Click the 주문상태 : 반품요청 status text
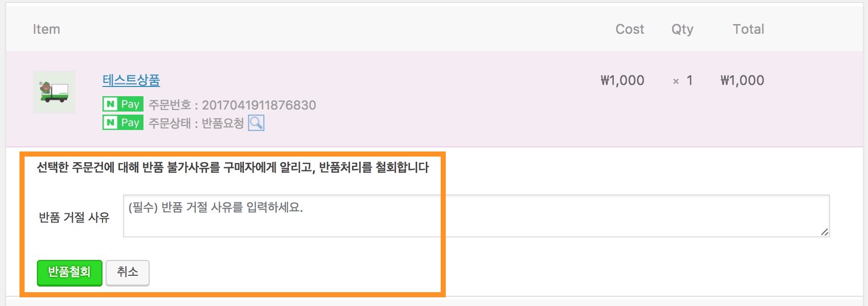868x306 pixels. click(196, 123)
